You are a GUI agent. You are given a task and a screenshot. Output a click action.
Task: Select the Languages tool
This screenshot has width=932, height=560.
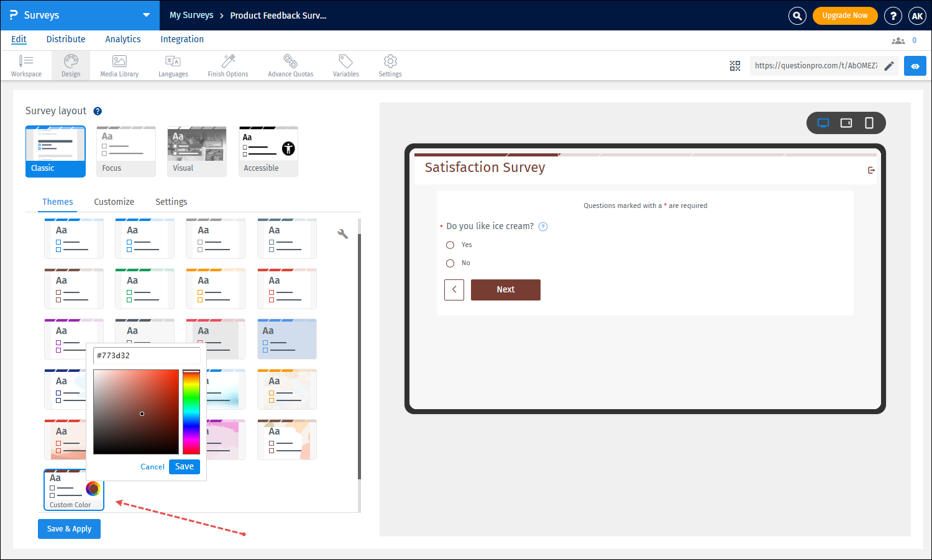point(173,65)
